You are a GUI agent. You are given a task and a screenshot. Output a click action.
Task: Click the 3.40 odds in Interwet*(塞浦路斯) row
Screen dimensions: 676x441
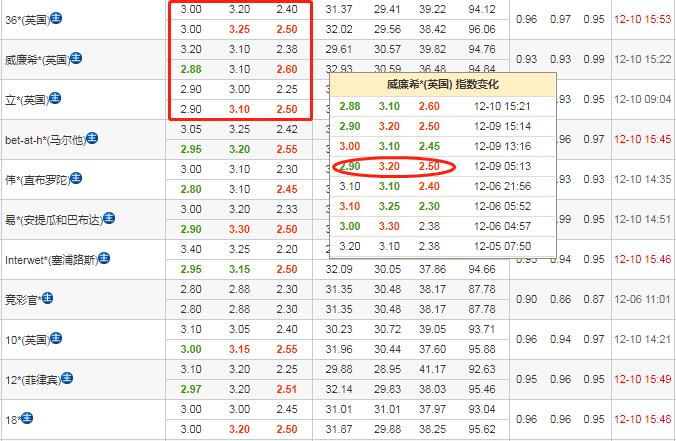point(191,249)
